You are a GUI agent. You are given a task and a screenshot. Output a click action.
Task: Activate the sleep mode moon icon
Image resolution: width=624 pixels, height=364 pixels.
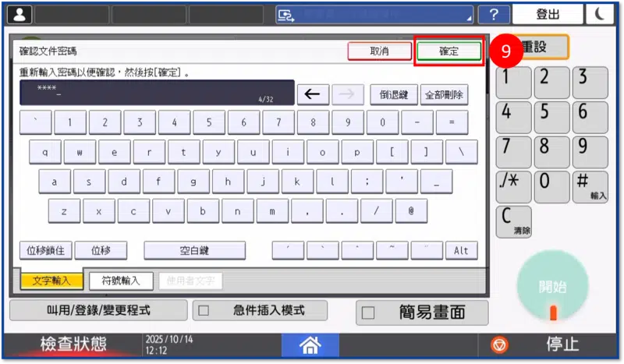[599, 15]
